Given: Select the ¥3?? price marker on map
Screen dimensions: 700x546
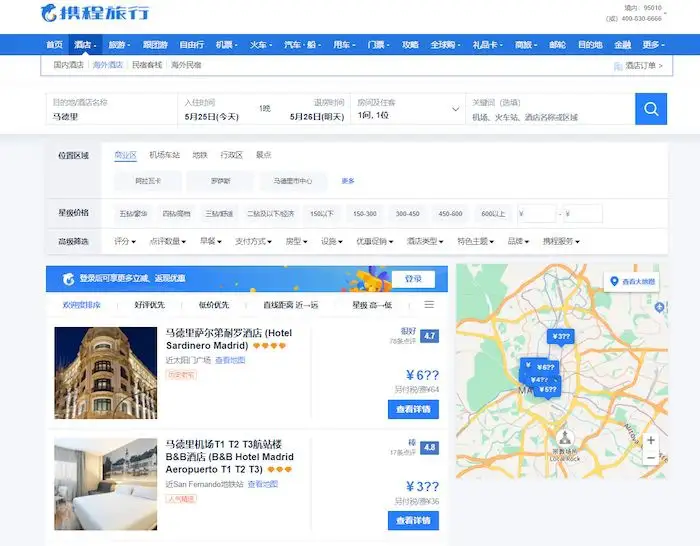Looking at the screenshot, I should [x=561, y=337].
